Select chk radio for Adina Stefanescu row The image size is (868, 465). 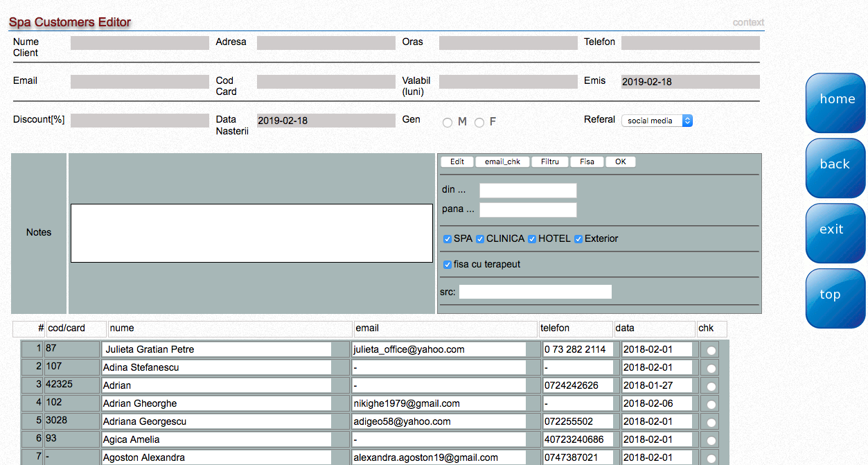tap(711, 369)
